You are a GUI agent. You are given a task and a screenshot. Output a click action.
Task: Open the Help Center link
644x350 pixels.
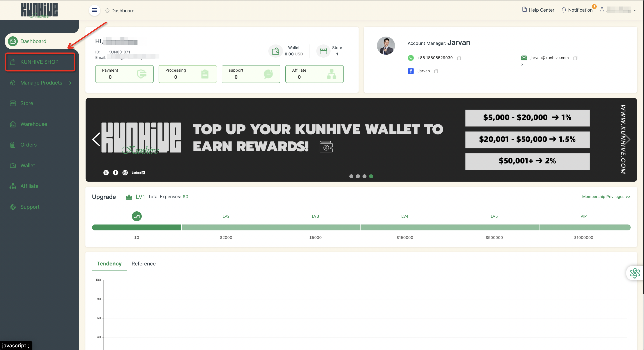(538, 10)
